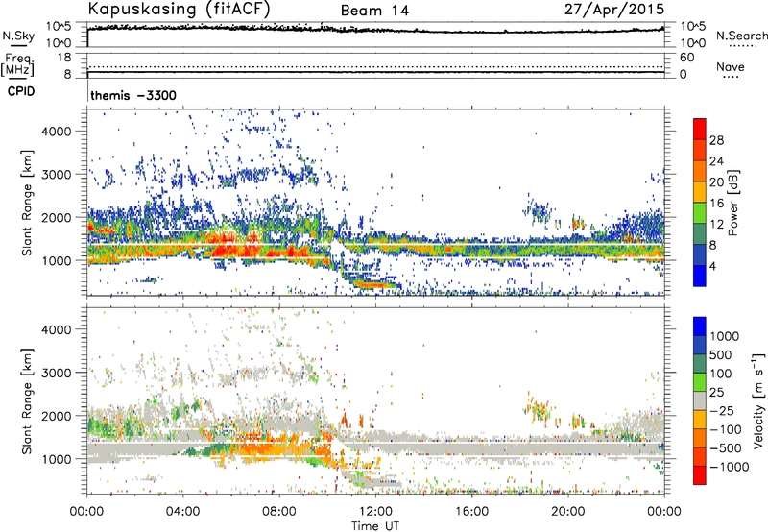Click the yellow-orange 16–20 dB power segment
The height and width of the screenshot is (532, 768).
pyautogui.click(x=700, y=192)
